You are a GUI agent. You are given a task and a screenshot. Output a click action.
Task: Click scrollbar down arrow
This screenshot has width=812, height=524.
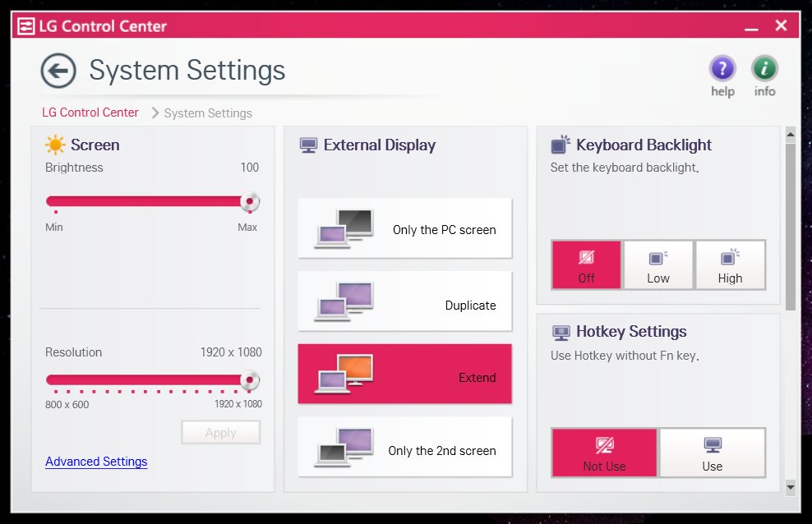click(791, 487)
